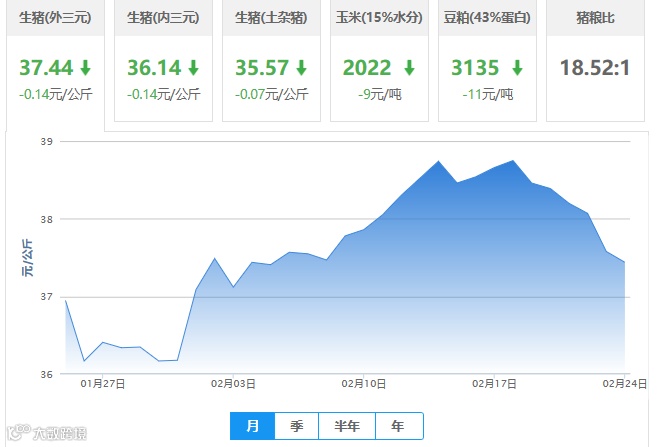Click the 35.57 price value
The height and width of the screenshot is (447, 657).
[x=262, y=68]
